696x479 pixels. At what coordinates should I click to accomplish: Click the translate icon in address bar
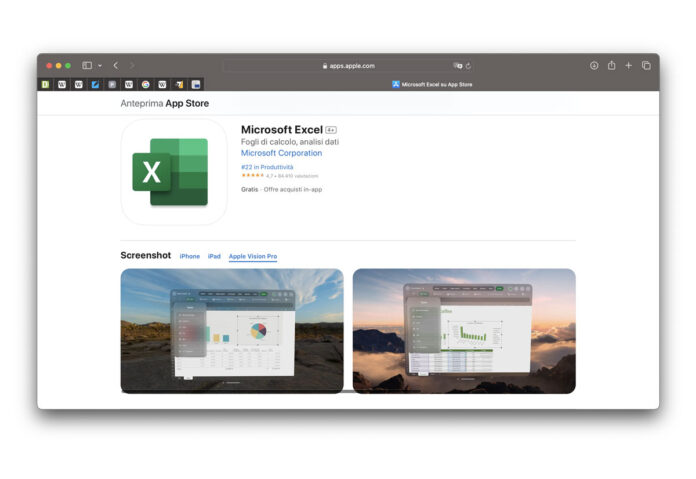pyautogui.click(x=458, y=66)
